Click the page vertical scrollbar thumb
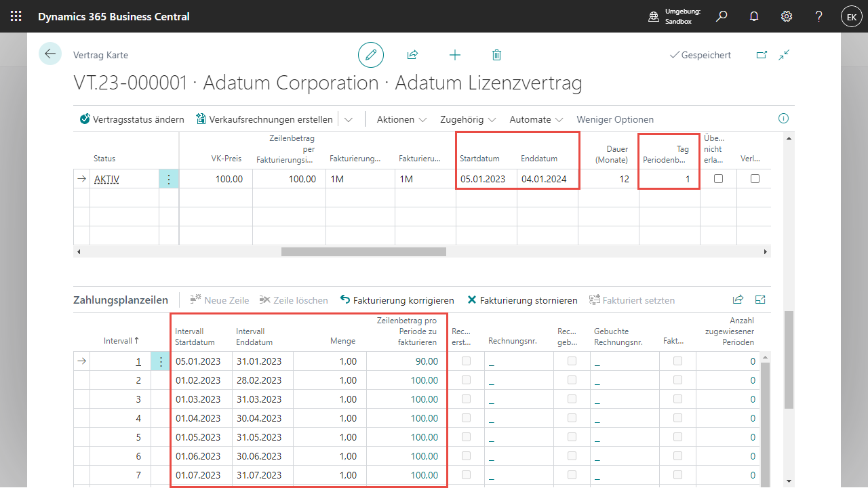The height and width of the screenshot is (488, 868). pos(789,360)
